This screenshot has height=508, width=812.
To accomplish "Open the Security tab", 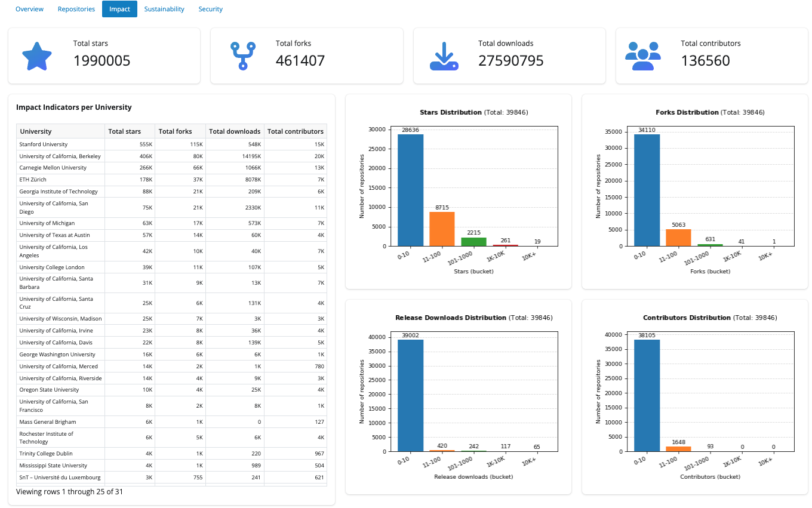I will pos(210,9).
